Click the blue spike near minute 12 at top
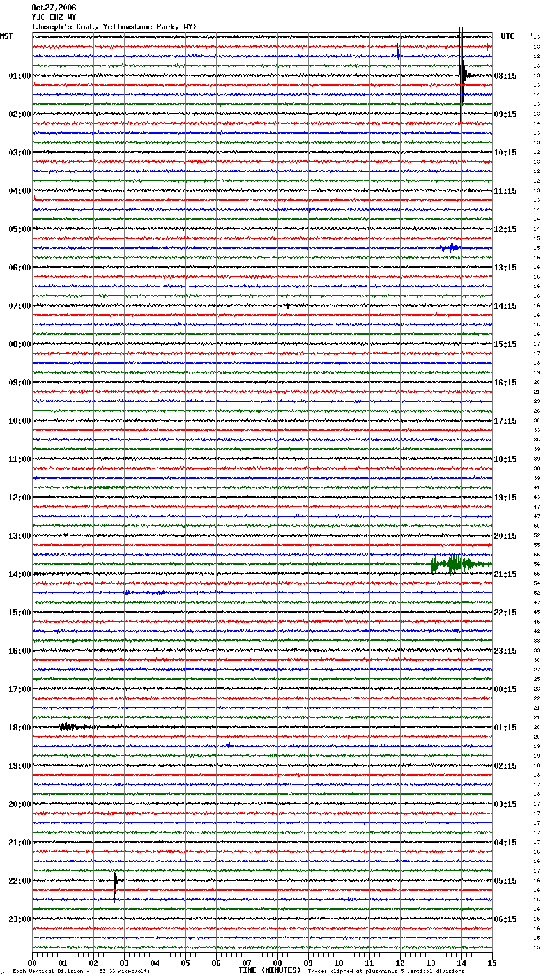Viewport: 543px width, 980px height. pyautogui.click(x=398, y=54)
